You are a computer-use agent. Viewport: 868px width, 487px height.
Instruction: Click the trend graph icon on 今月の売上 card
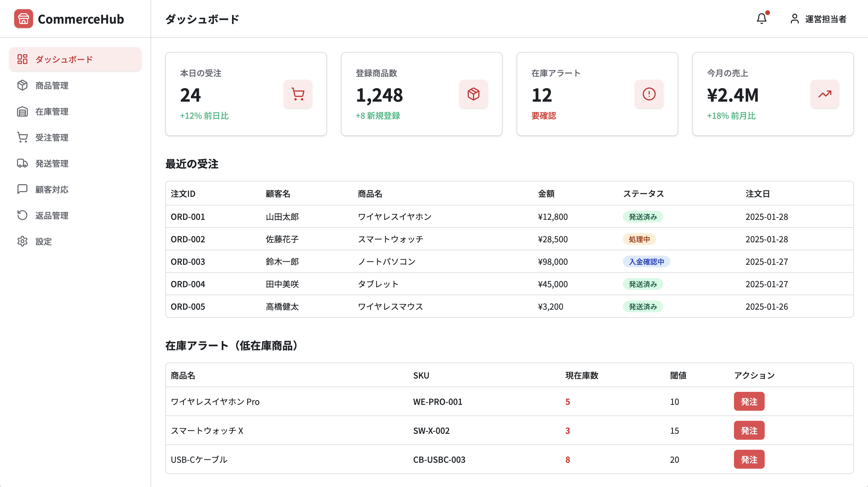click(825, 95)
